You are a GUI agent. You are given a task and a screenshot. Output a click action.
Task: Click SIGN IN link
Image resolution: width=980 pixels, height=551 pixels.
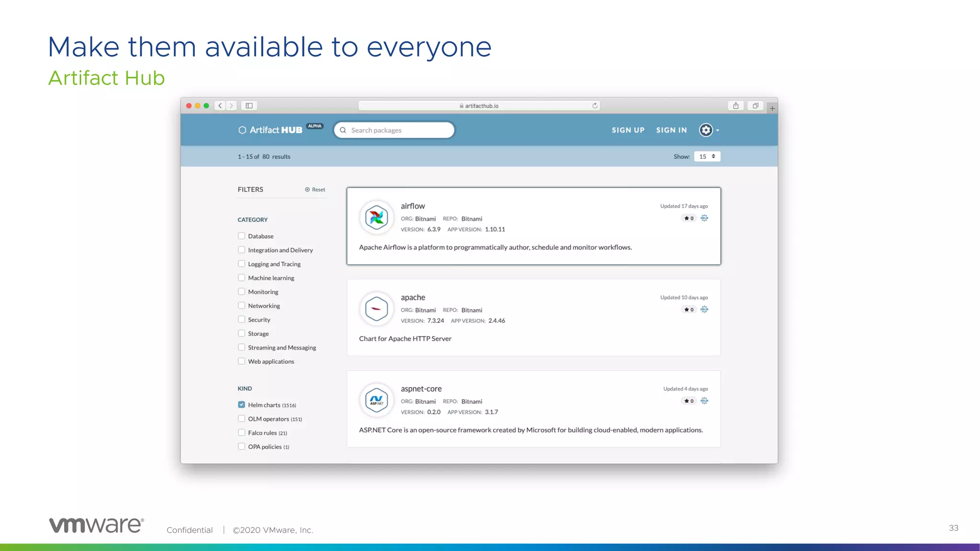tap(671, 130)
